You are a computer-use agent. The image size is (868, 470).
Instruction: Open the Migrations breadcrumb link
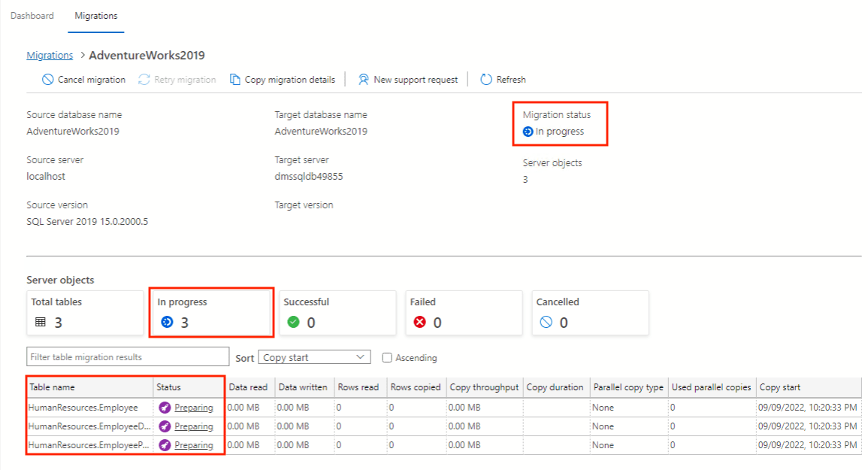click(49, 54)
